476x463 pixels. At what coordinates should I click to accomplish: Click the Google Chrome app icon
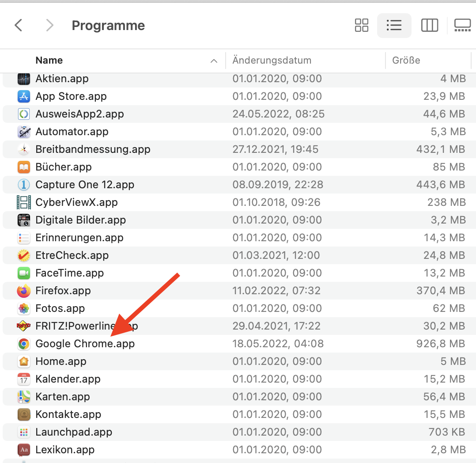click(x=23, y=344)
